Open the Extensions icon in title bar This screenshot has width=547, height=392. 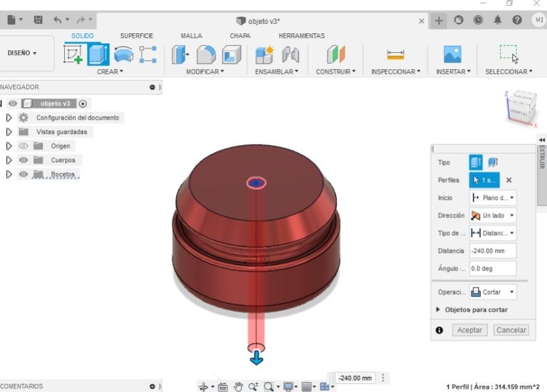pos(458,20)
